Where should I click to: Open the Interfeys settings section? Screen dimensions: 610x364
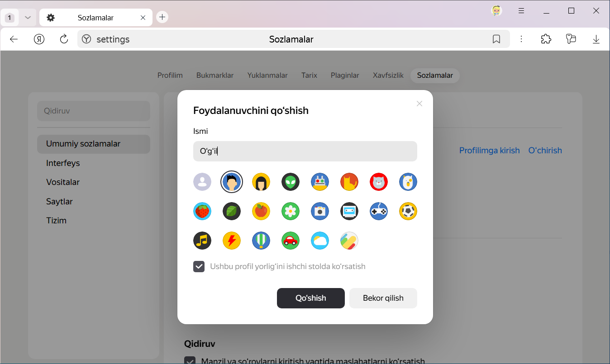pos(63,163)
